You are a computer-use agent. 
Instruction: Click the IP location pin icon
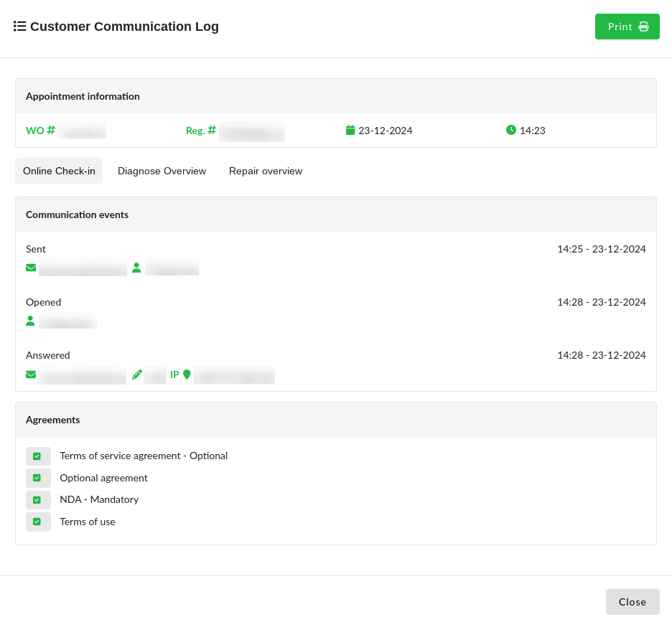187,374
